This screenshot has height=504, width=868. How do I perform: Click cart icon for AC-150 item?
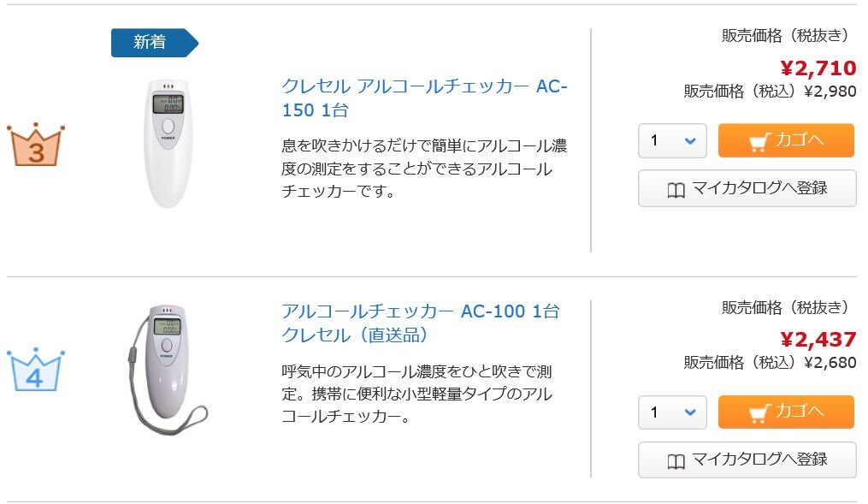coord(759,141)
